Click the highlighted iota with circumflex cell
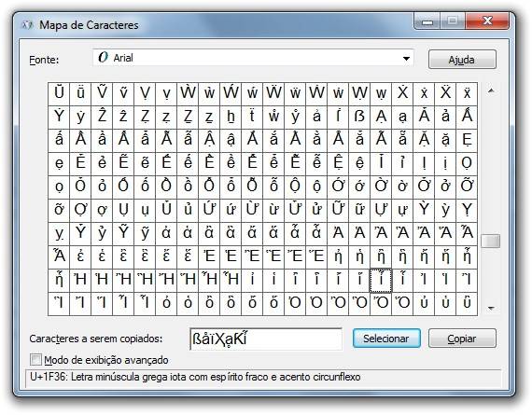 tap(381, 281)
